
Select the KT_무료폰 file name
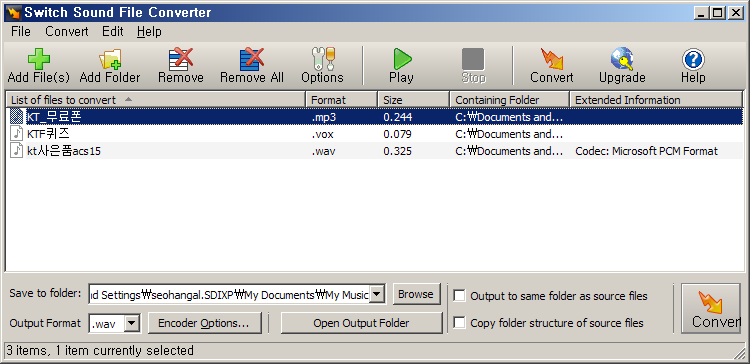(54, 117)
